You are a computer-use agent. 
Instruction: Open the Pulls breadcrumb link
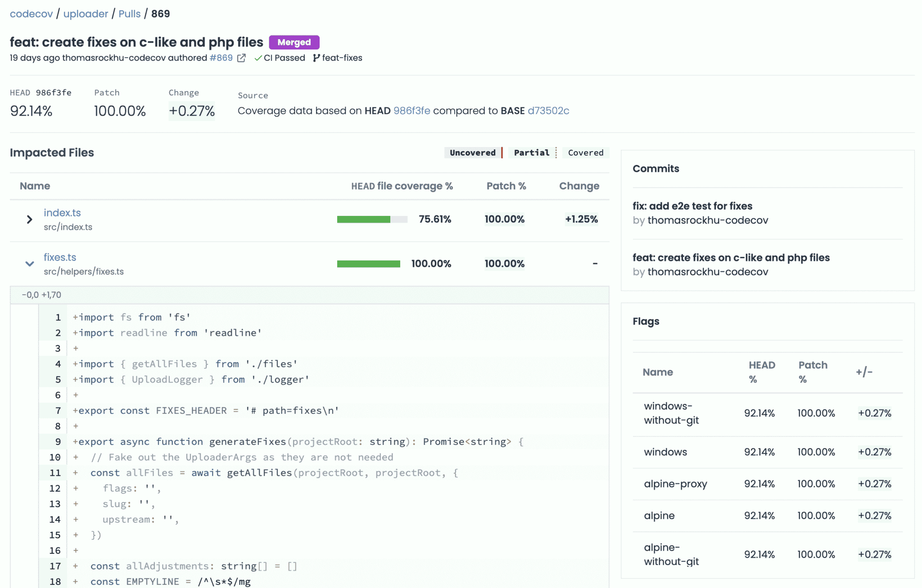pyautogui.click(x=129, y=13)
